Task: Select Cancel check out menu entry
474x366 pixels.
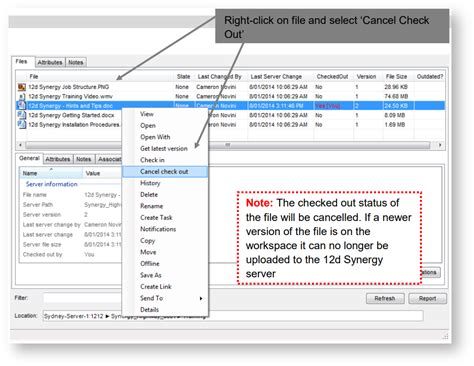Action: [x=165, y=172]
